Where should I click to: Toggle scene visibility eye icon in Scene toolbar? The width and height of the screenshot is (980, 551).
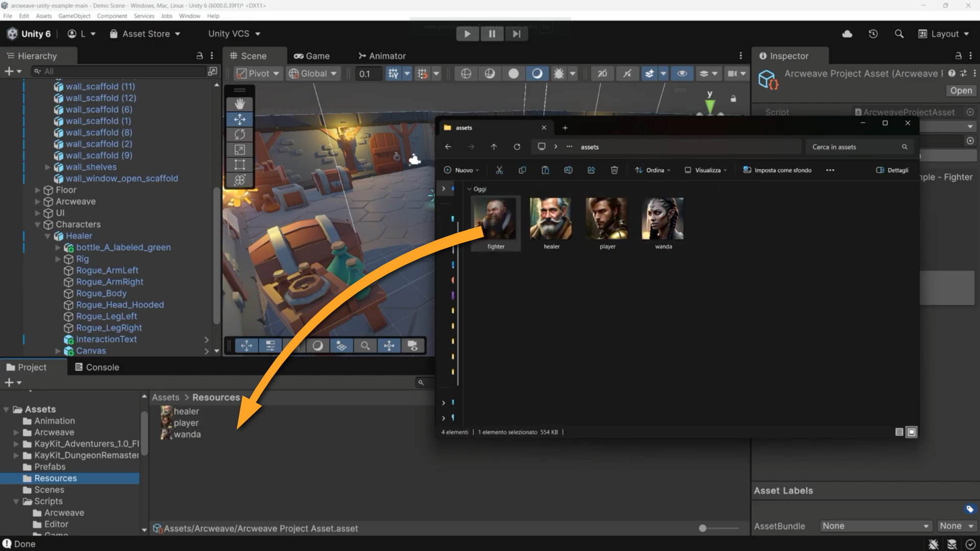tap(682, 73)
